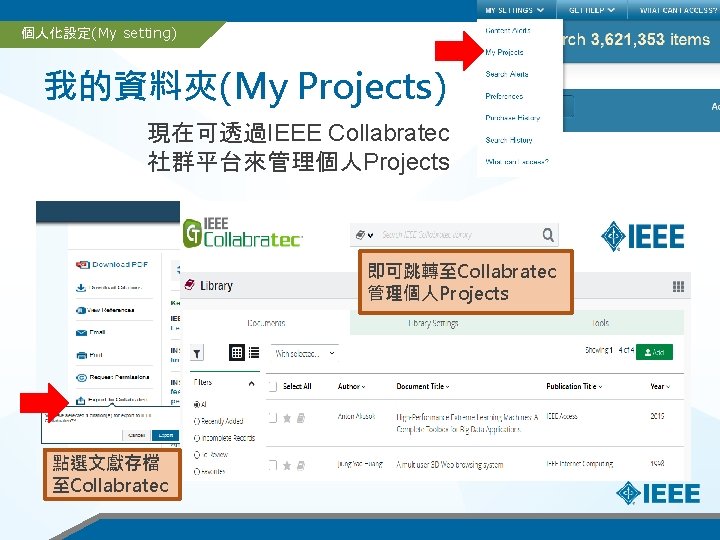
Task: Sort by the Publication Title column header
Action: click(x=574, y=387)
